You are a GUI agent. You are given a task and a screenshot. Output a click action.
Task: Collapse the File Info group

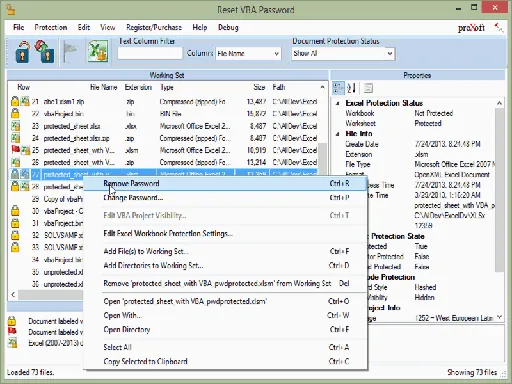click(338, 134)
